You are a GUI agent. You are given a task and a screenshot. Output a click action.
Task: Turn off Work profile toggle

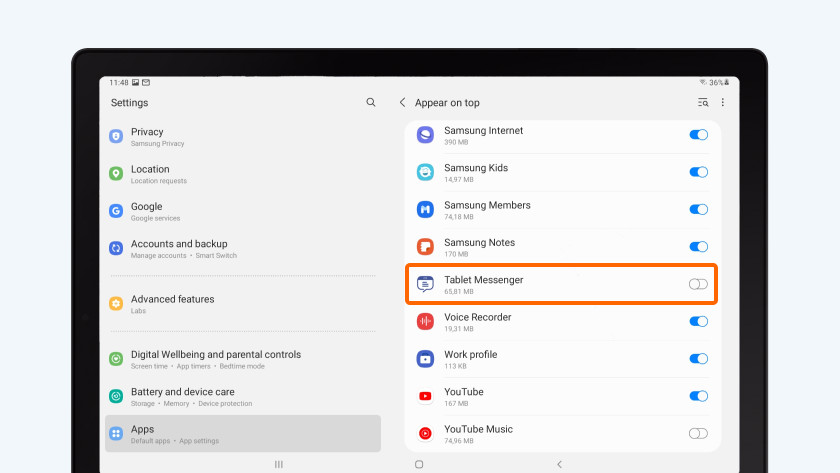coord(698,359)
